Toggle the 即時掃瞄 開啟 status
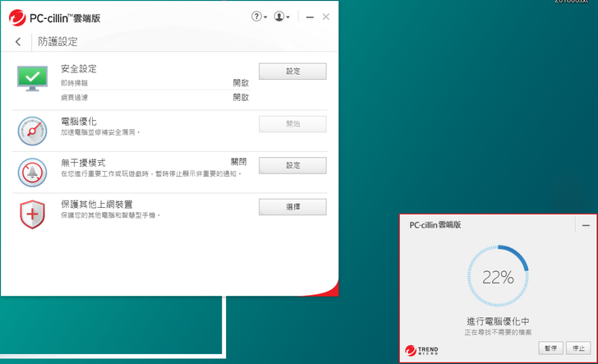The width and height of the screenshot is (598, 364). coord(241,83)
